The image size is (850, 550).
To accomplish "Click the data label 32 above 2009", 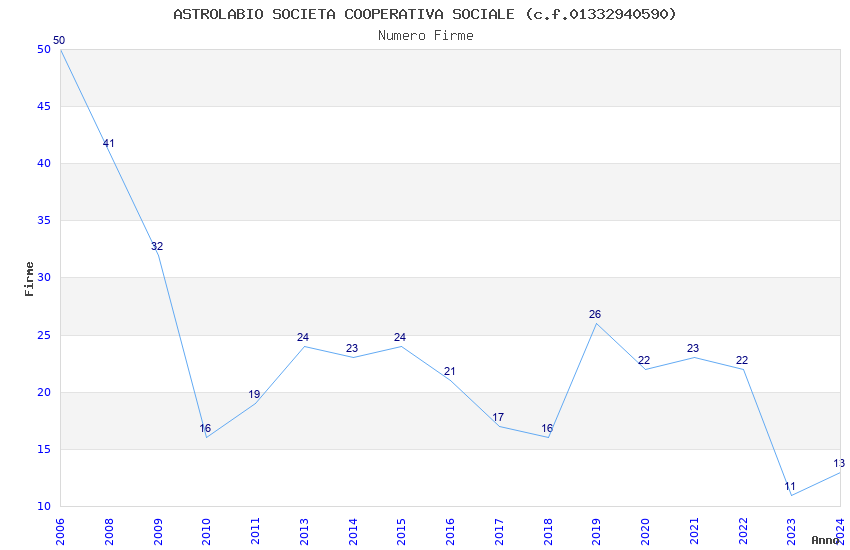I will pyautogui.click(x=157, y=247).
